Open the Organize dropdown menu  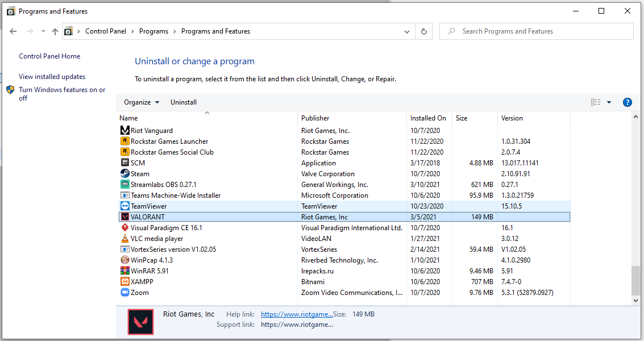click(x=142, y=102)
